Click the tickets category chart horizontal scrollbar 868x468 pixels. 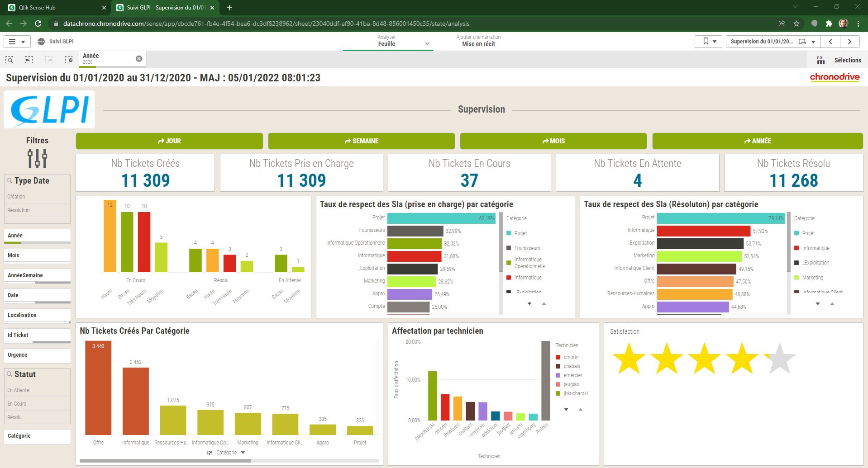click(x=165, y=461)
